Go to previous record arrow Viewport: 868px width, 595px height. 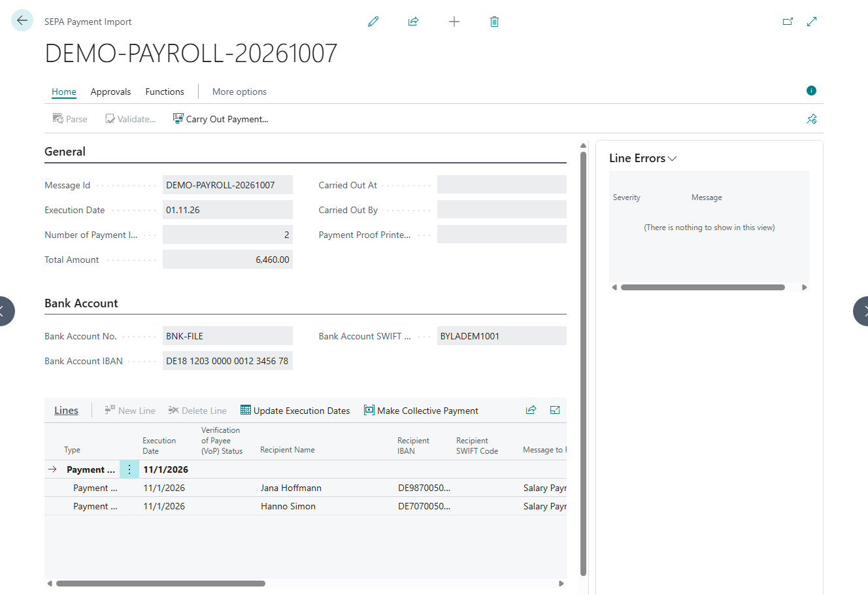coord(4,311)
